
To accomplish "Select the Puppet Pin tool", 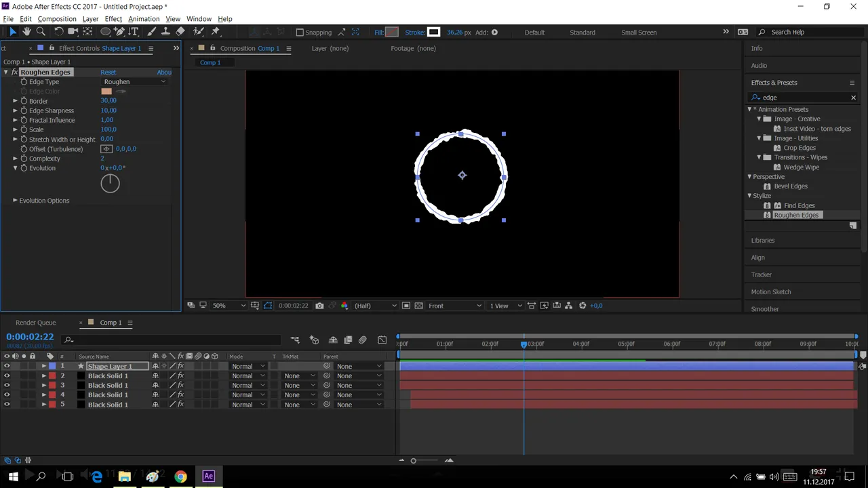I will click(216, 32).
